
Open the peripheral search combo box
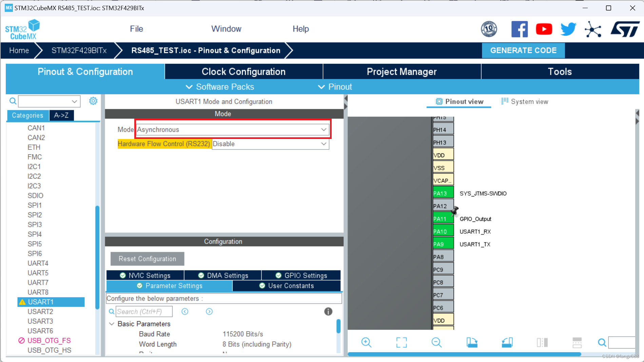click(x=49, y=101)
